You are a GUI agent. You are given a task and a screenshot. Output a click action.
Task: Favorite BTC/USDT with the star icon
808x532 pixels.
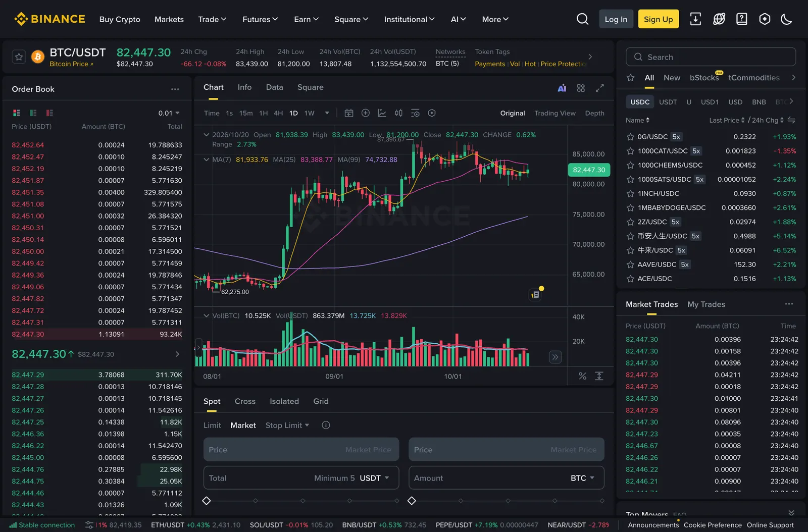click(19, 57)
